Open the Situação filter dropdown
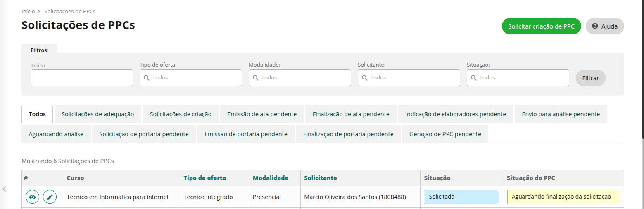Image resolution: width=644 pixels, height=209 pixels. pos(518,78)
